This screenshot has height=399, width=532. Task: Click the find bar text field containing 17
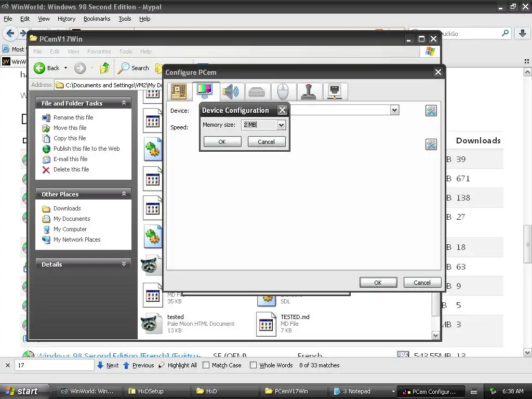point(55,365)
